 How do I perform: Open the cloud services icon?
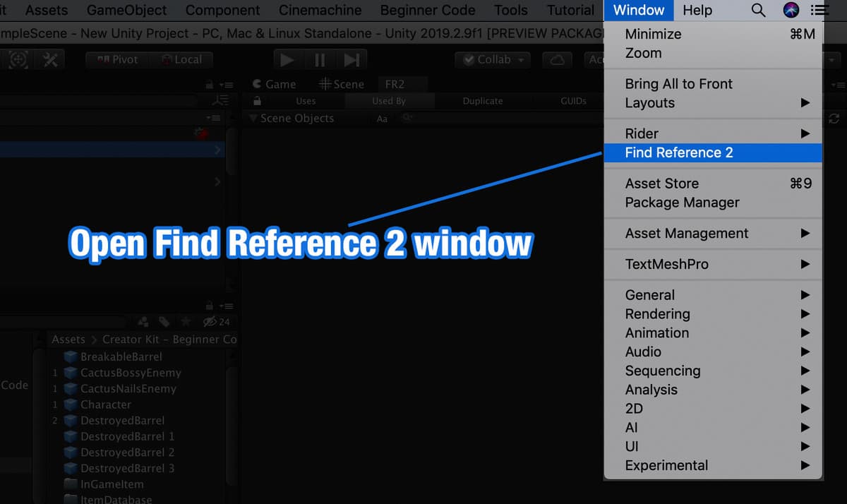tap(557, 60)
